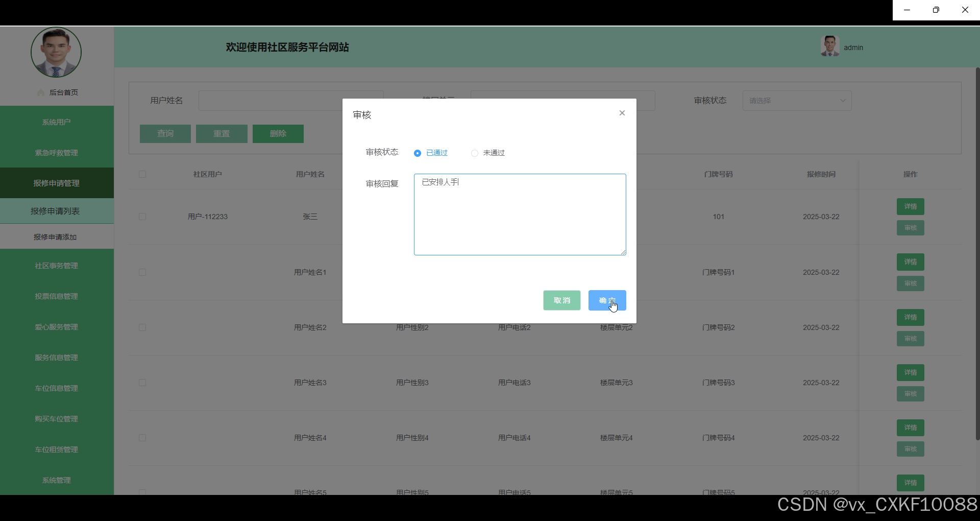Go to 后台首页 home link
The height and width of the screenshot is (521, 980).
(x=64, y=92)
